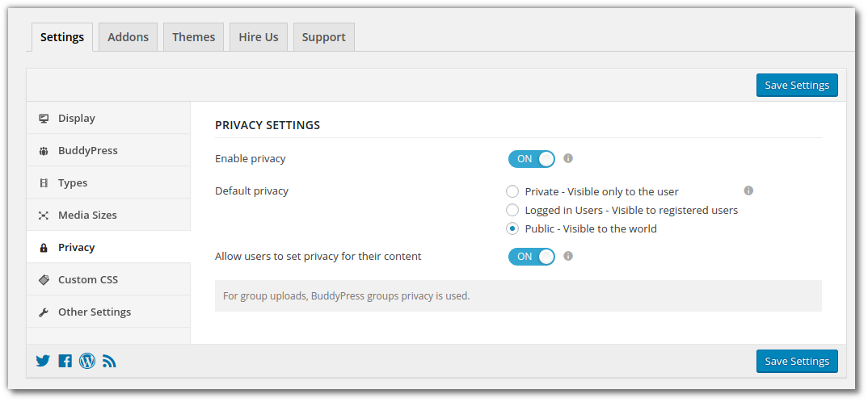Click info icon beside Enable privacy toggle

click(568, 158)
